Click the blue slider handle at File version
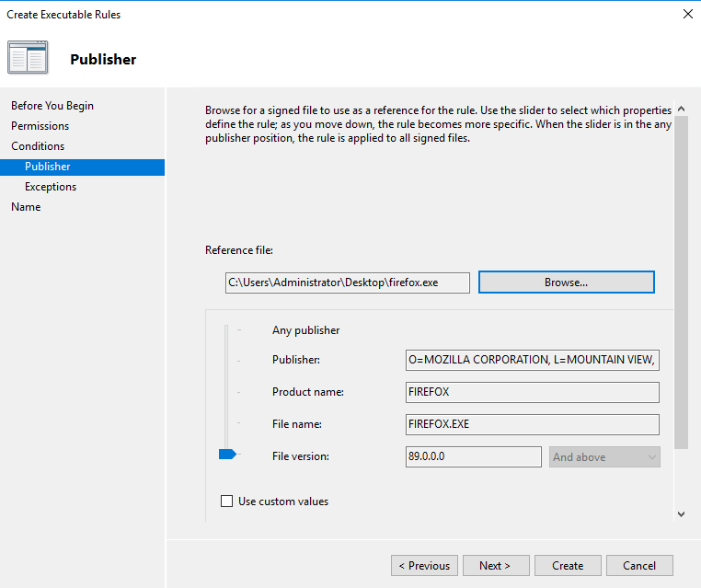The width and height of the screenshot is (701, 588). 227,455
